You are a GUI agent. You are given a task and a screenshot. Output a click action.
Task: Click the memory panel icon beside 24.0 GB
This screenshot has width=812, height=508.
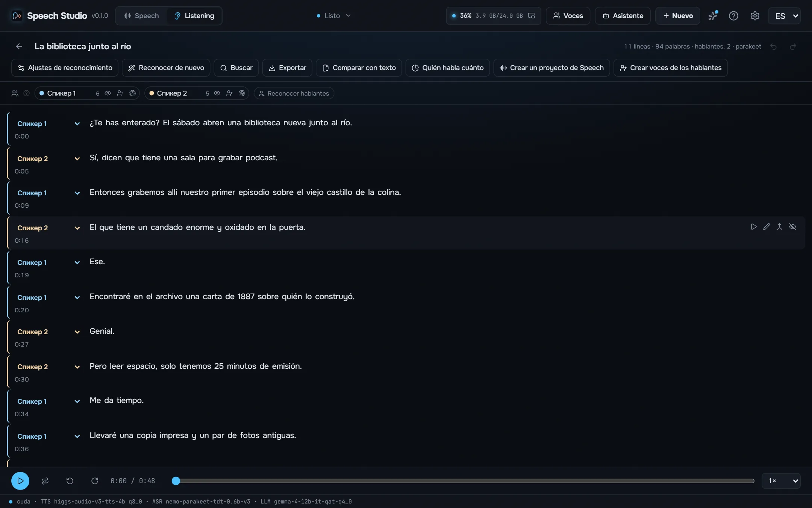click(531, 16)
